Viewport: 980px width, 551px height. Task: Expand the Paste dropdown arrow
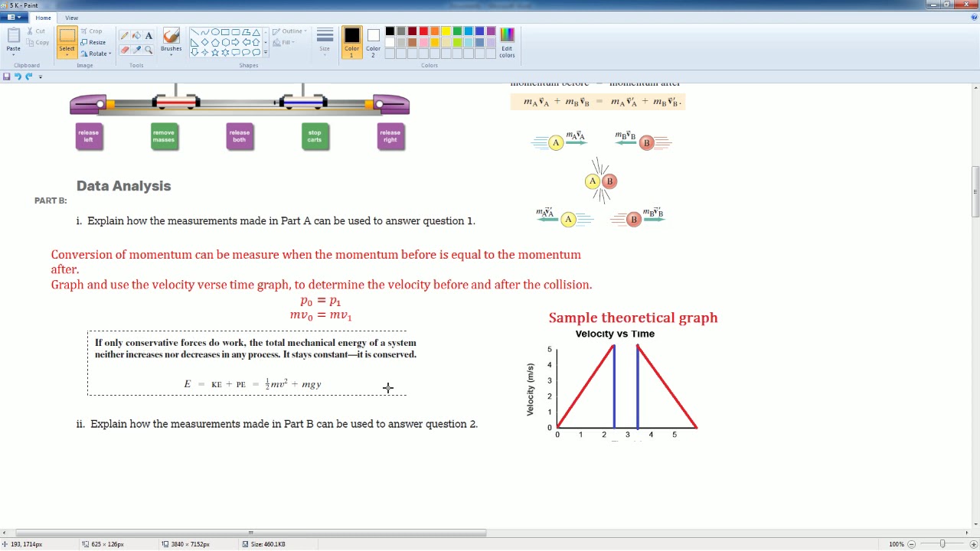click(13, 53)
